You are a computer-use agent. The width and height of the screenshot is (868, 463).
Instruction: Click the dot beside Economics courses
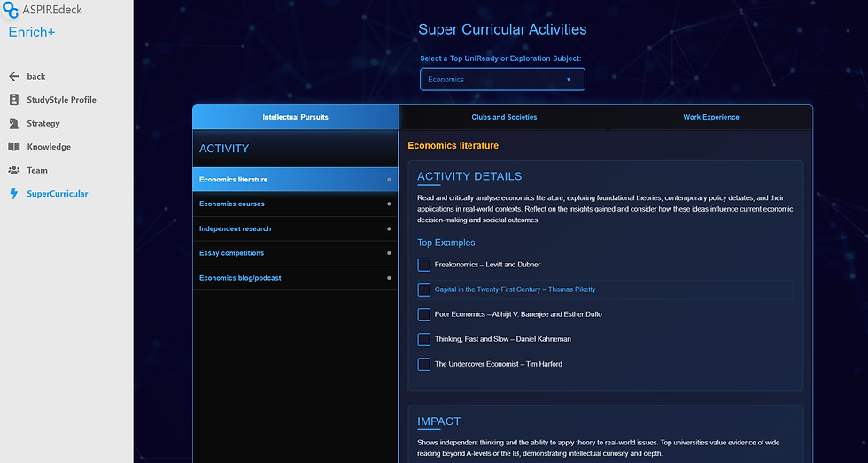coord(389,204)
